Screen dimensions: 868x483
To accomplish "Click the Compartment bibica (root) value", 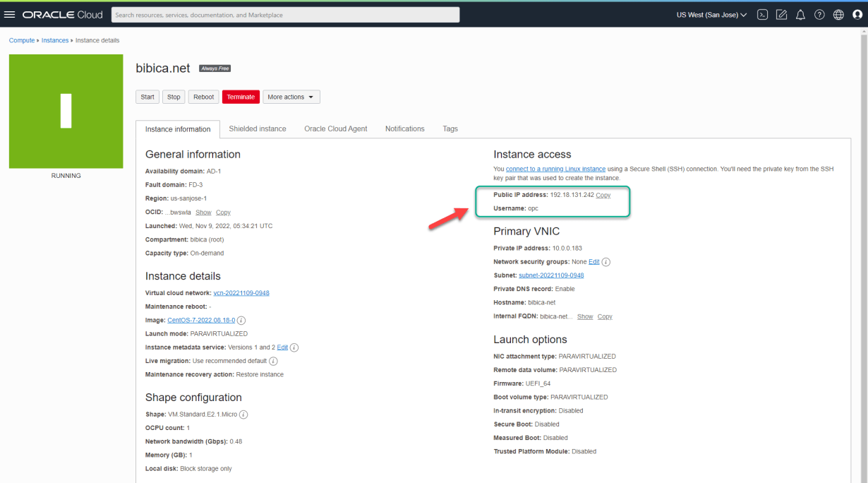I will 207,239.
